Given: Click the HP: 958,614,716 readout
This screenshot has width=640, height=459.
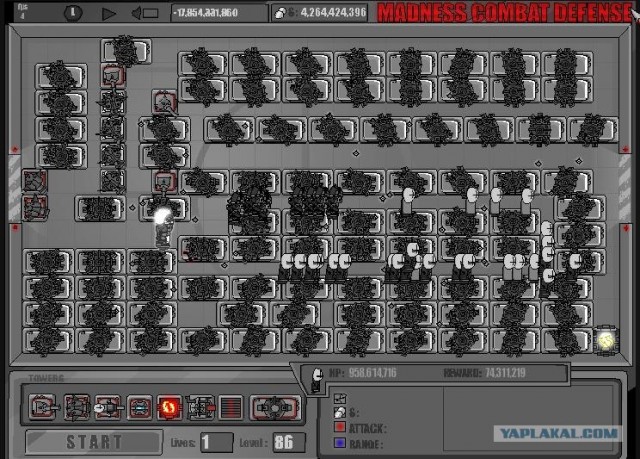Looking at the screenshot, I should pyautogui.click(x=362, y=373).
